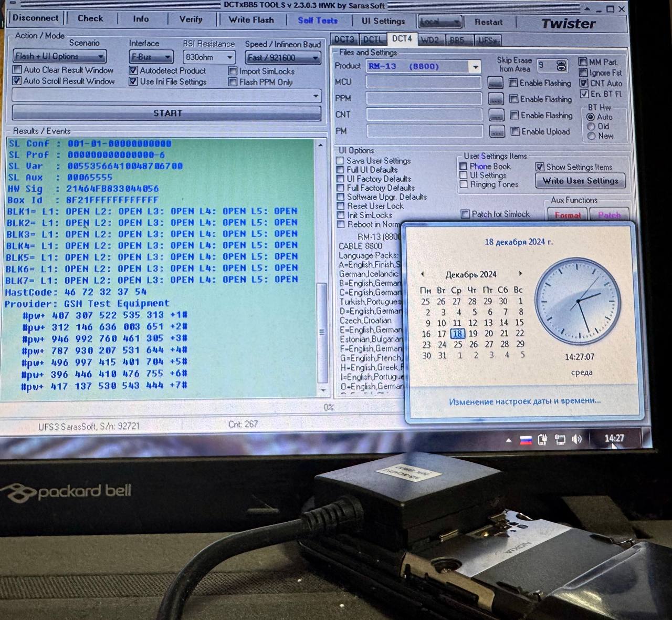Select day 25 in the December calendar
Viewport: 672px width, 620px height.
pyautogui.click(x=458, y=344)
